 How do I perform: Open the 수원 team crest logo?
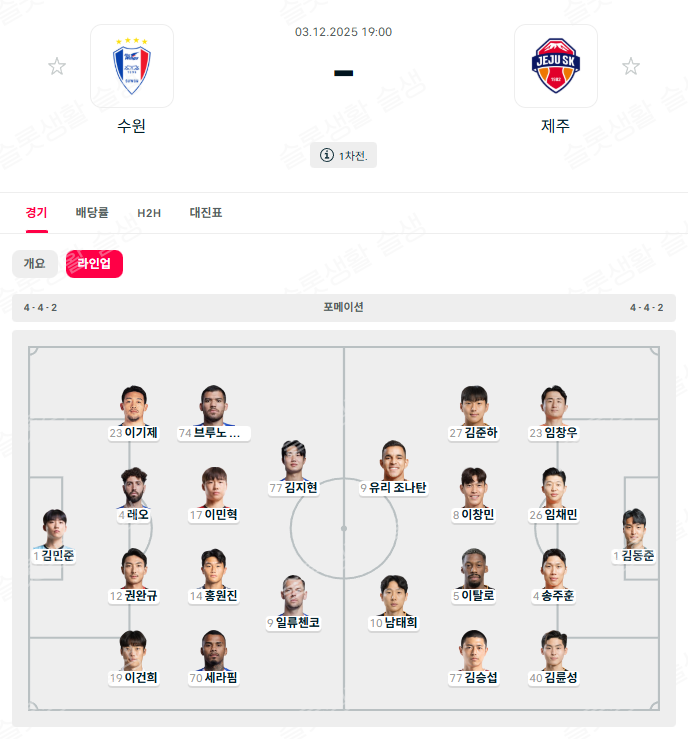click(132, 66)
